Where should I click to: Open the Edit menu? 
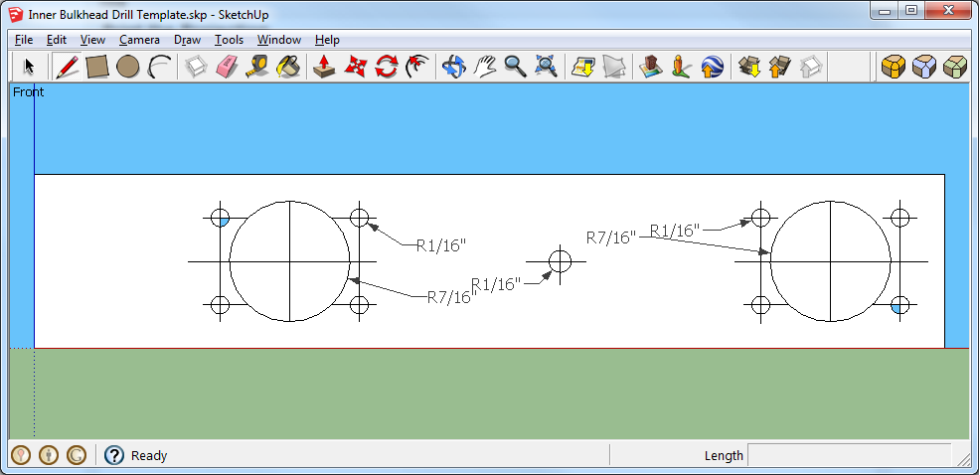57,40
